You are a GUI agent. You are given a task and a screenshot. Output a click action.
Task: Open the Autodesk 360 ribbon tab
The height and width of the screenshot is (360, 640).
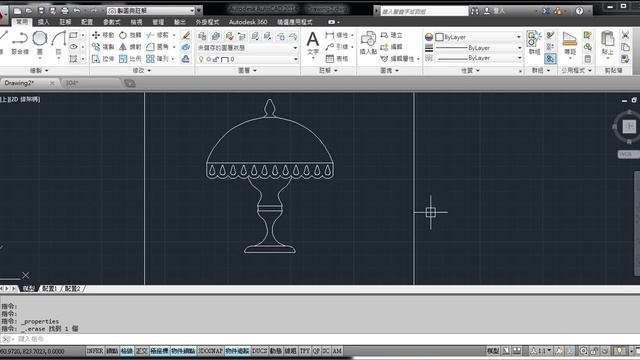(x=248, y=22)
